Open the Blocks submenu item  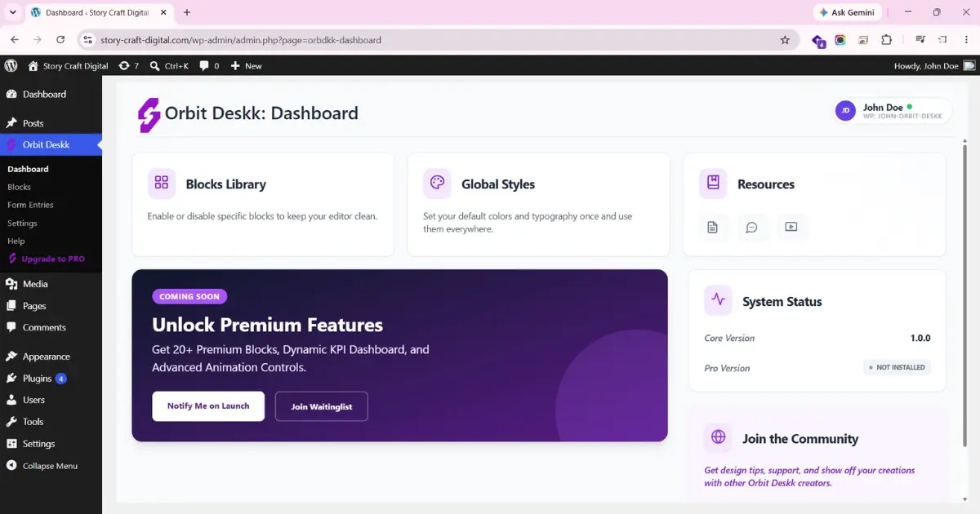(x=19, y=187)
